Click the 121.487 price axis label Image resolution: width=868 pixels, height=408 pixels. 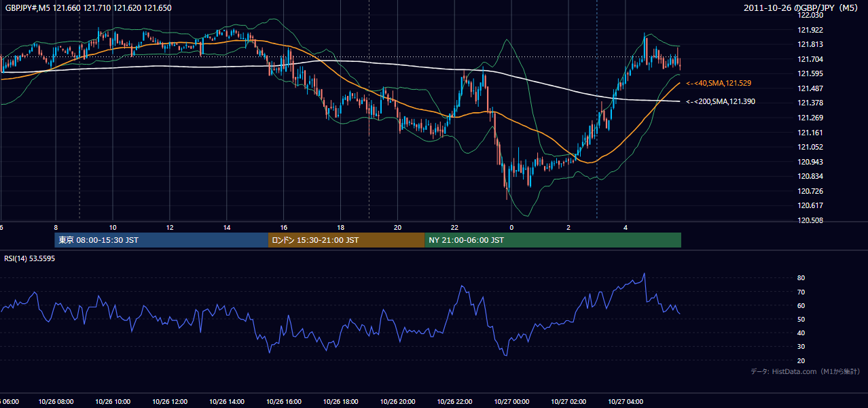coord(810,88)
